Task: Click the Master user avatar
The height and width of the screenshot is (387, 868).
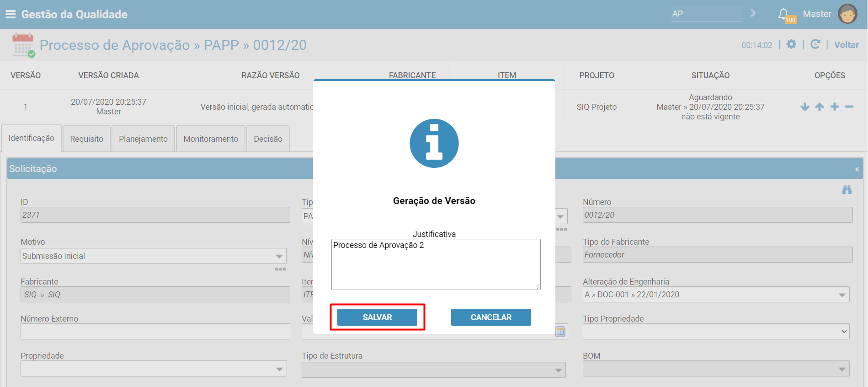Action: (847, 14)
